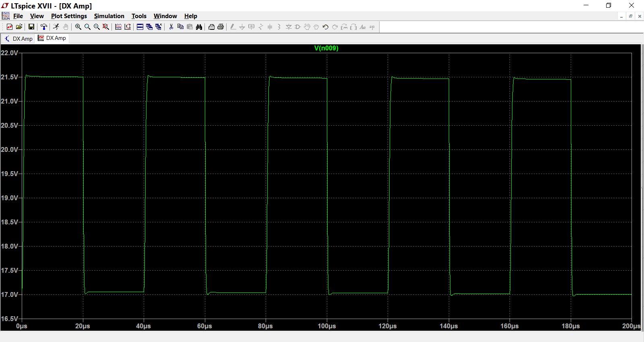The width and height of the screenshot is (644, 342).
Task: Select the Ground symbol tool
Action: (x=242, y=27)
